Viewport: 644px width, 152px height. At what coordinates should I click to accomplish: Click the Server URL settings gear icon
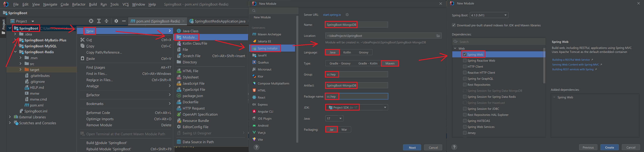pyautogui.click(x=347, y=15)
